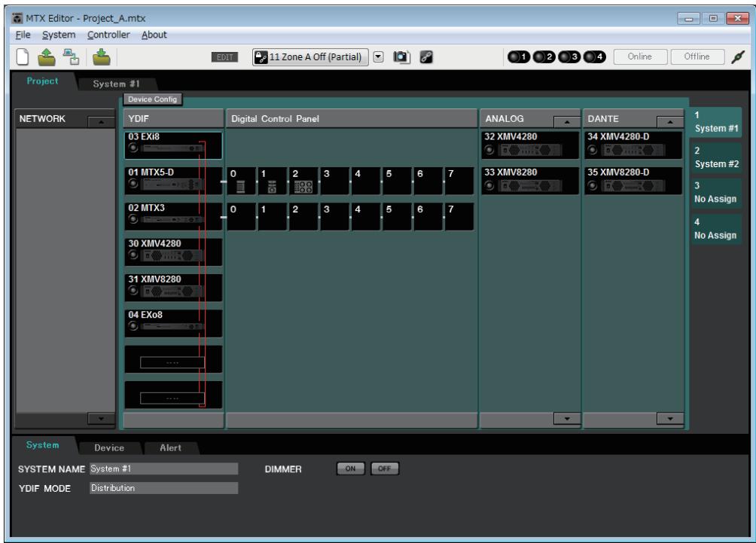Viewport: 756px width, 543px height.
Task: Select MTX3 control panel slot 0
Action: [241, 216]
